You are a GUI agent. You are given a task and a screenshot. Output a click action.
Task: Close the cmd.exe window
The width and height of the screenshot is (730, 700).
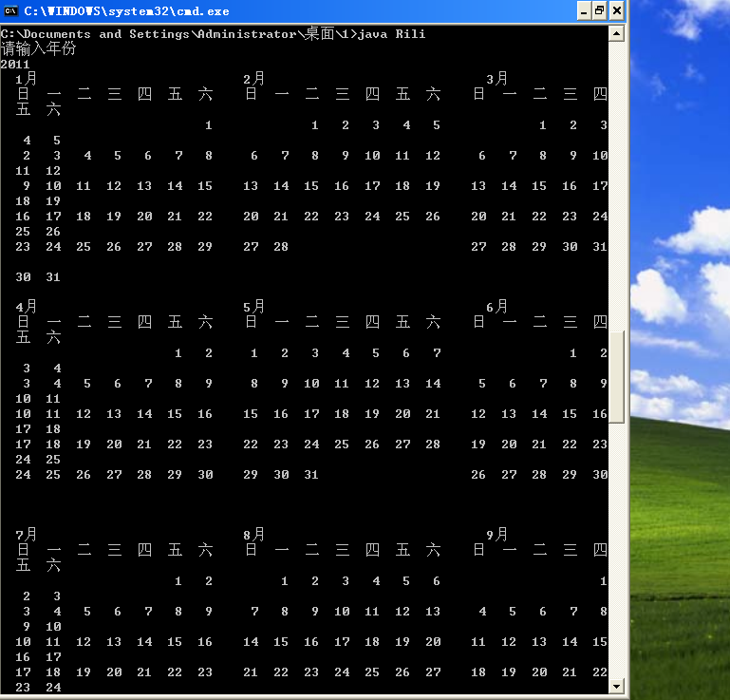coord(616,10)
